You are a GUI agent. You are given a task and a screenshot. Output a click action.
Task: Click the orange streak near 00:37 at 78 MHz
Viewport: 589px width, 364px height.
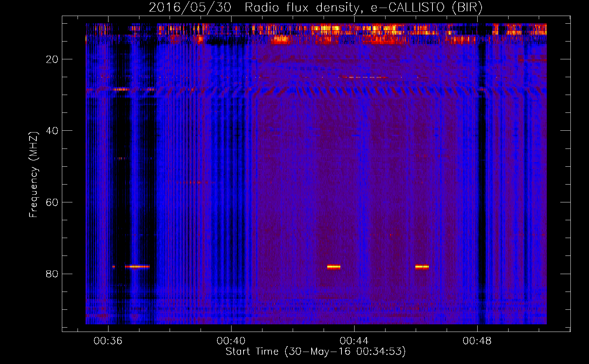(137, 266)
